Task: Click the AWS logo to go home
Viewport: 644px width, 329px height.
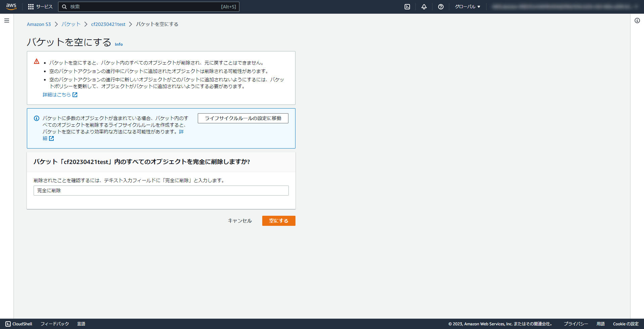Action: (x=11, y=6)
